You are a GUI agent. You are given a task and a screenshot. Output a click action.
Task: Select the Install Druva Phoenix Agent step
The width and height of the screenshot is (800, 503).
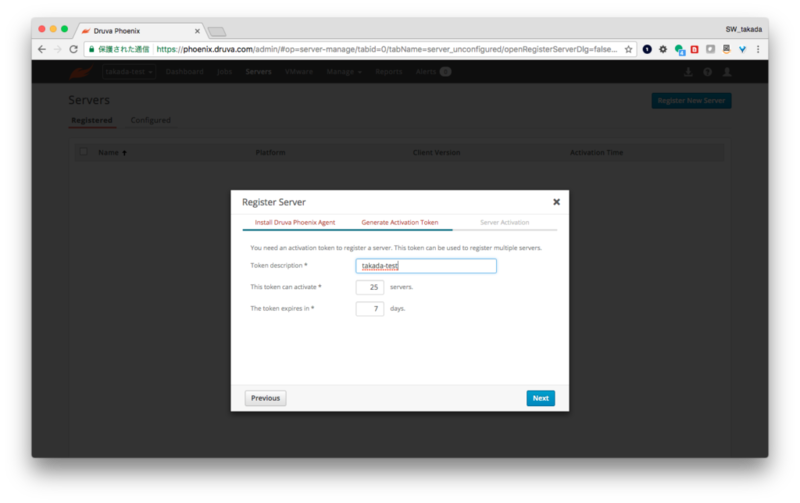295,222
